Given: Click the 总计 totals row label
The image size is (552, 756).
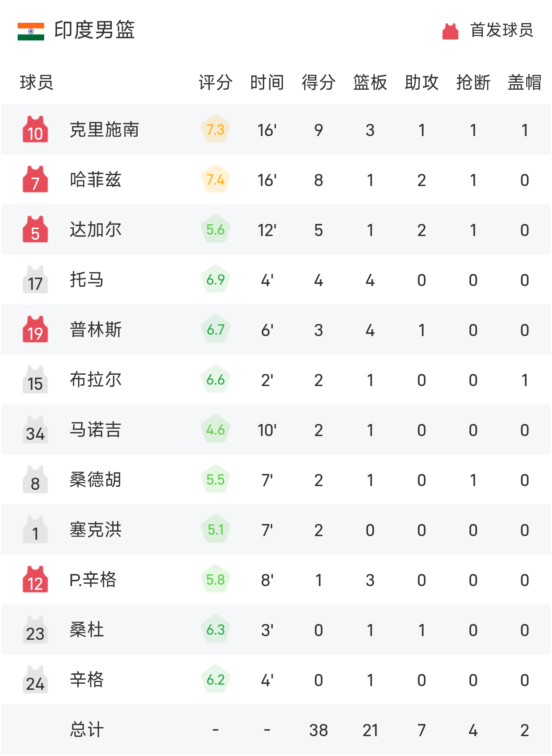Looking at the screenshot, I should coord(87,730).
